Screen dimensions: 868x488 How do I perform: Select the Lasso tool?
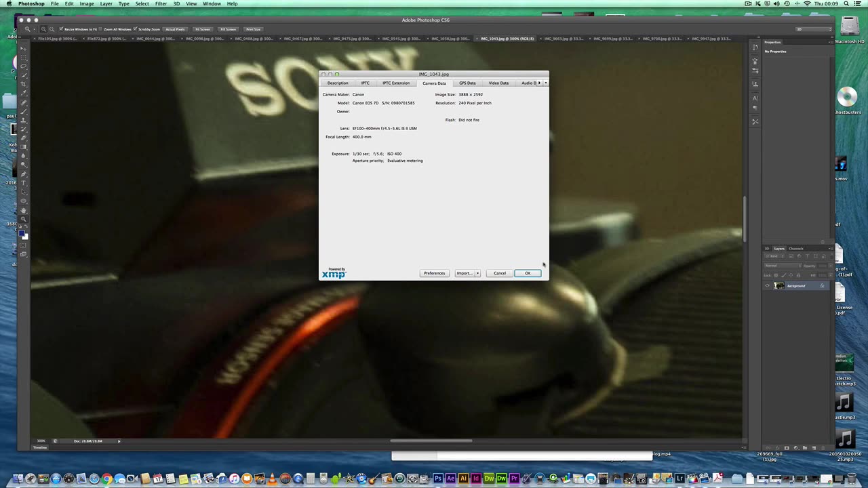coord(22,65)
